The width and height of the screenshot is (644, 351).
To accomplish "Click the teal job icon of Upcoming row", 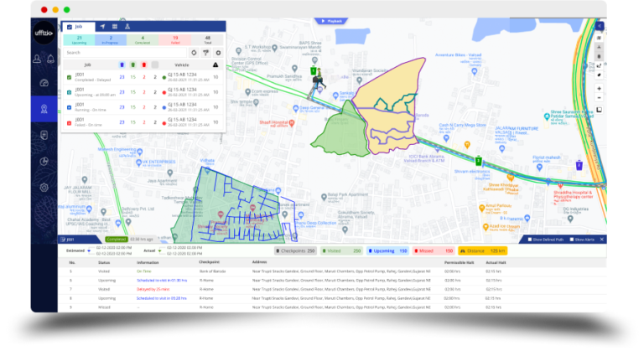I will click(x=69, y=92).
